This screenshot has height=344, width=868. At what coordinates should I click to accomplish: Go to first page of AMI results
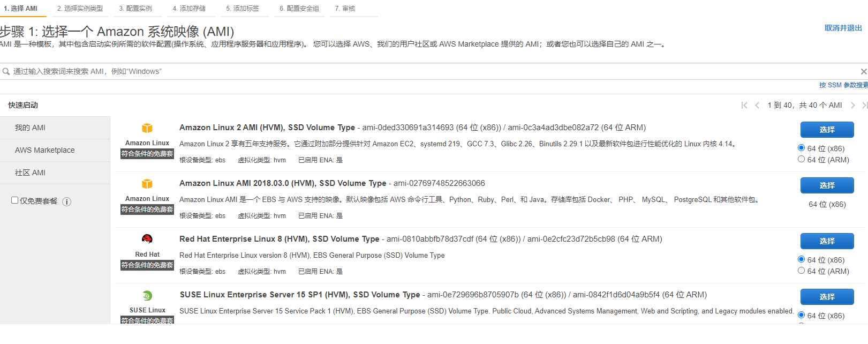click(744, 106)
